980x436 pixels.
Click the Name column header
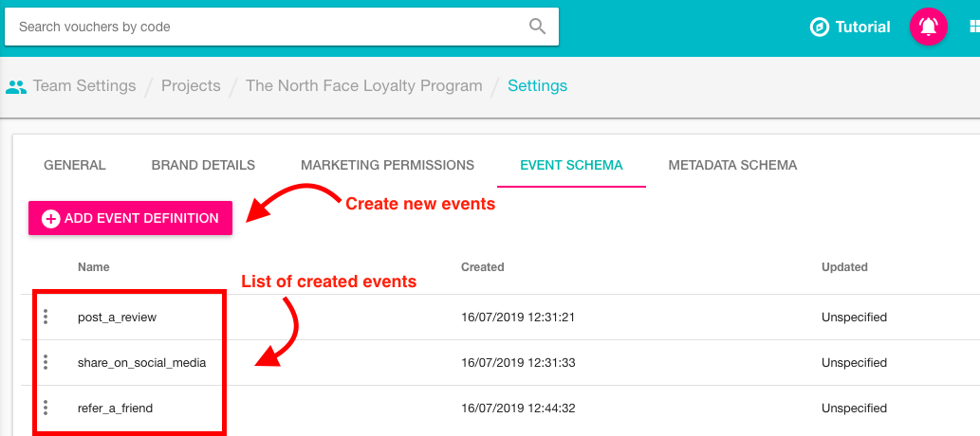point(94,267)
